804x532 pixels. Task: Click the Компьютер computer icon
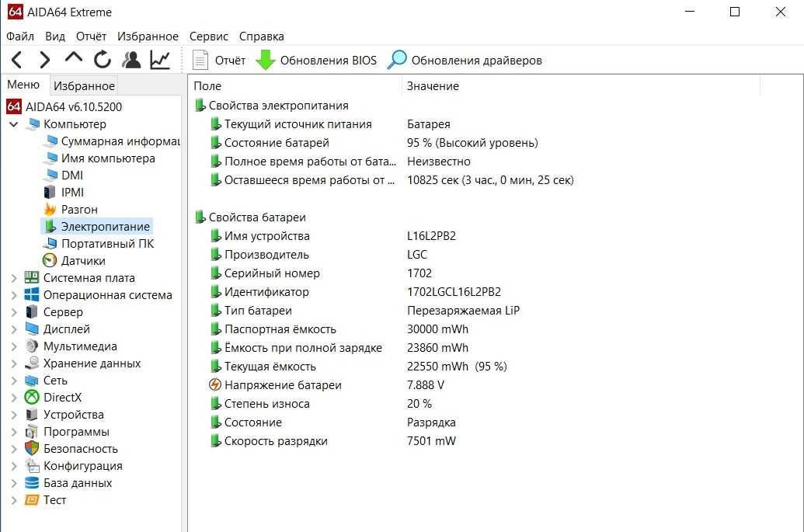pyautogui.click(x=33, y=123)
